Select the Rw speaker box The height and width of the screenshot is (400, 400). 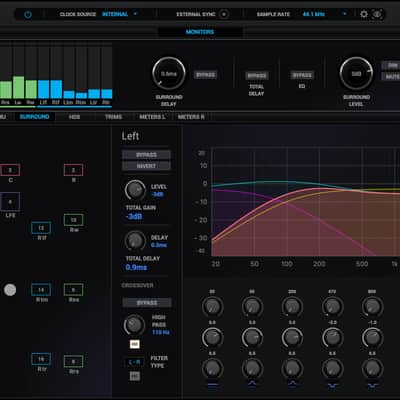(73, 220)
